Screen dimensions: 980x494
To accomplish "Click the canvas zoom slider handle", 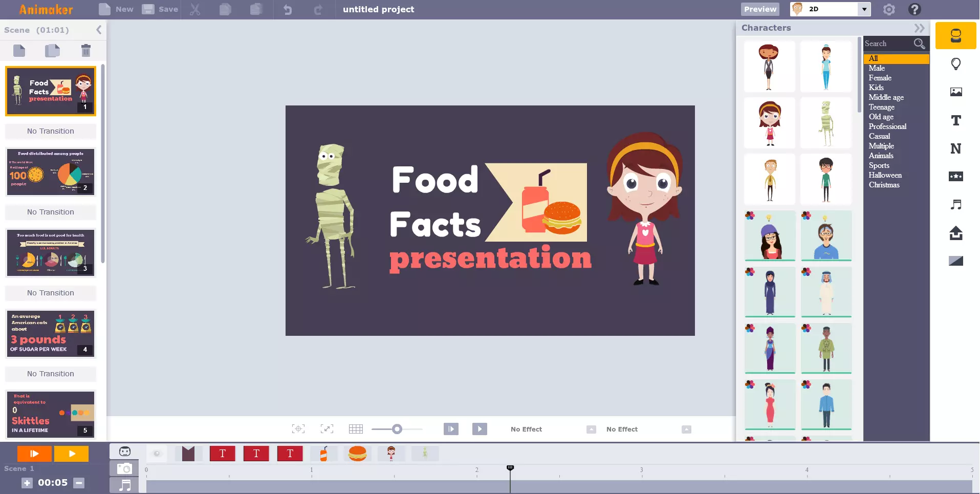I will [x=397, y=429].
